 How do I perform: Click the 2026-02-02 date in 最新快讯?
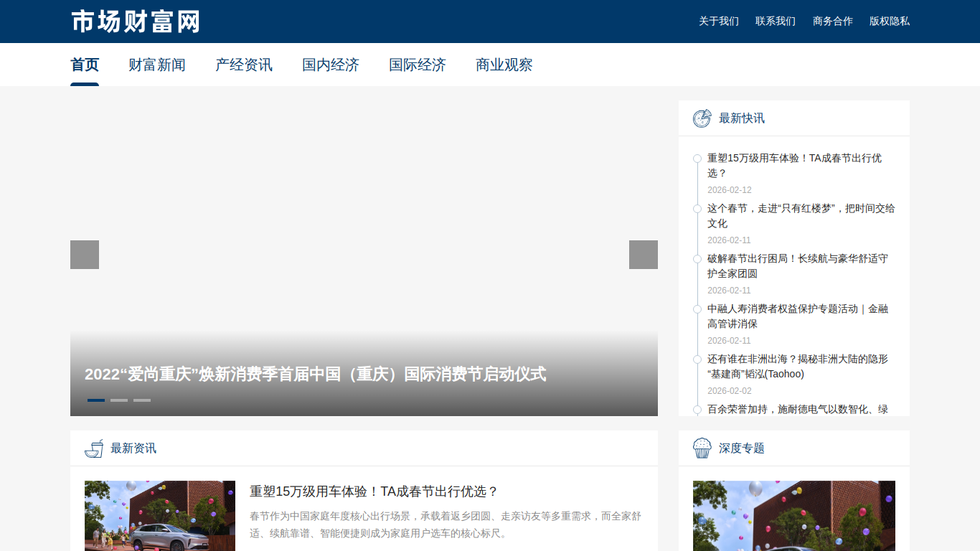click(730, 391)
